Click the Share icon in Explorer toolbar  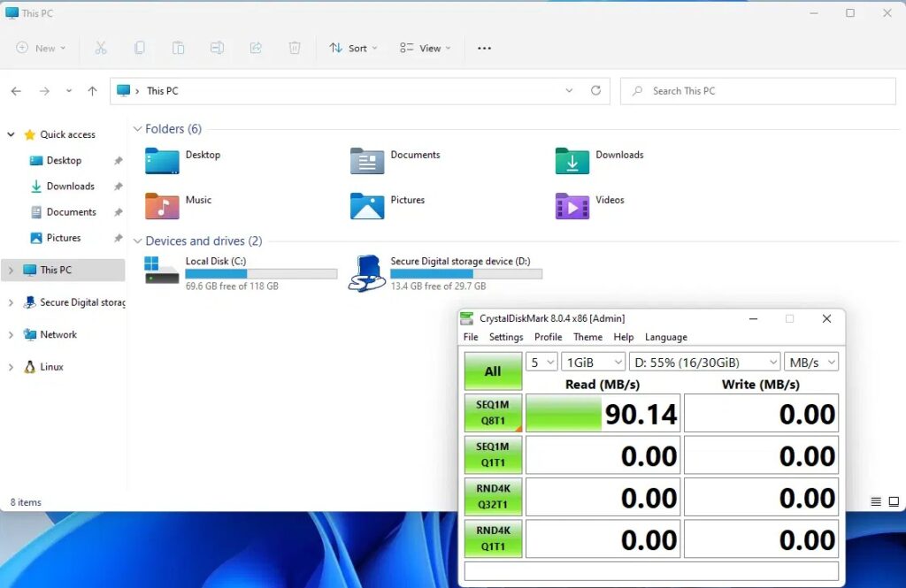256,48
